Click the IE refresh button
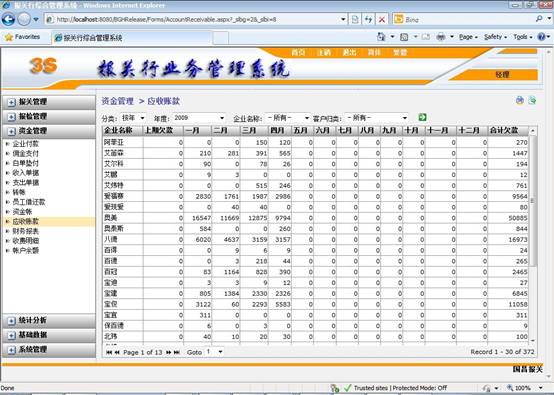 pyautogui.click(x=368, y=19)
